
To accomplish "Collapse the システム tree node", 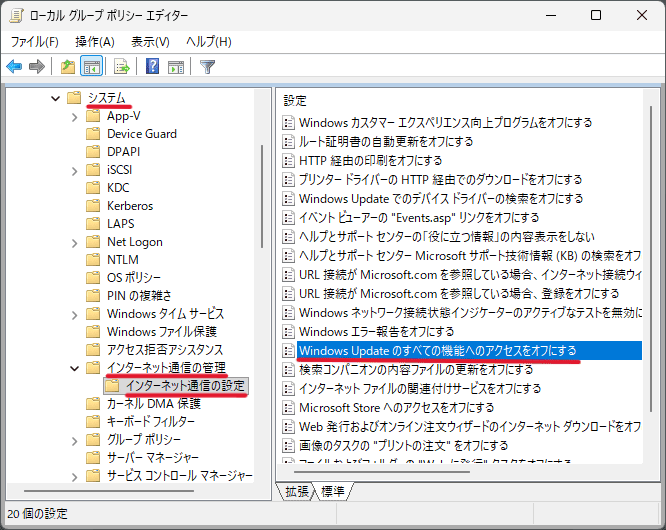I will [55, 99].
